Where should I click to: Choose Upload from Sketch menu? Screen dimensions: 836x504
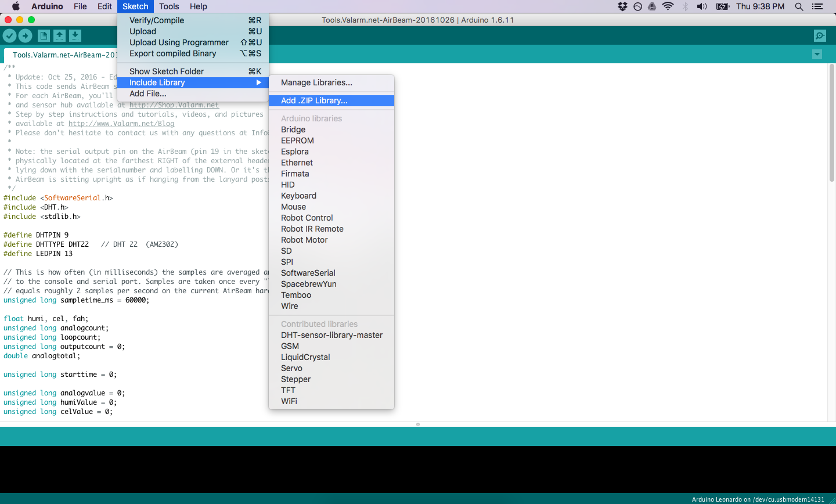point(193,31)
